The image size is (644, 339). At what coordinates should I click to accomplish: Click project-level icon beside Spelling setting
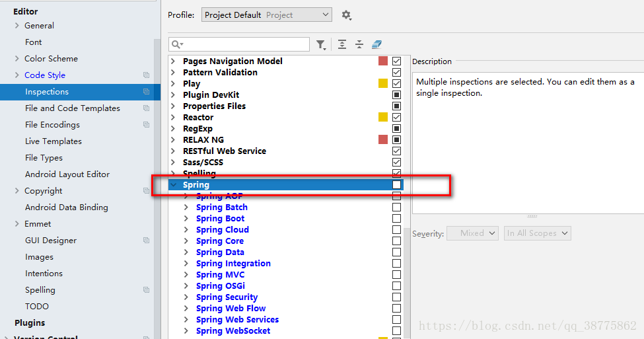pyautogui.click(x=146, y=289)
